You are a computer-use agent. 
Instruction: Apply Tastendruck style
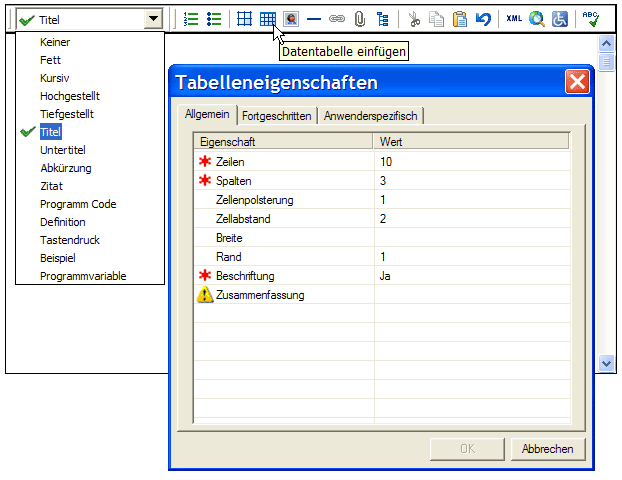[x=70, y=240]
